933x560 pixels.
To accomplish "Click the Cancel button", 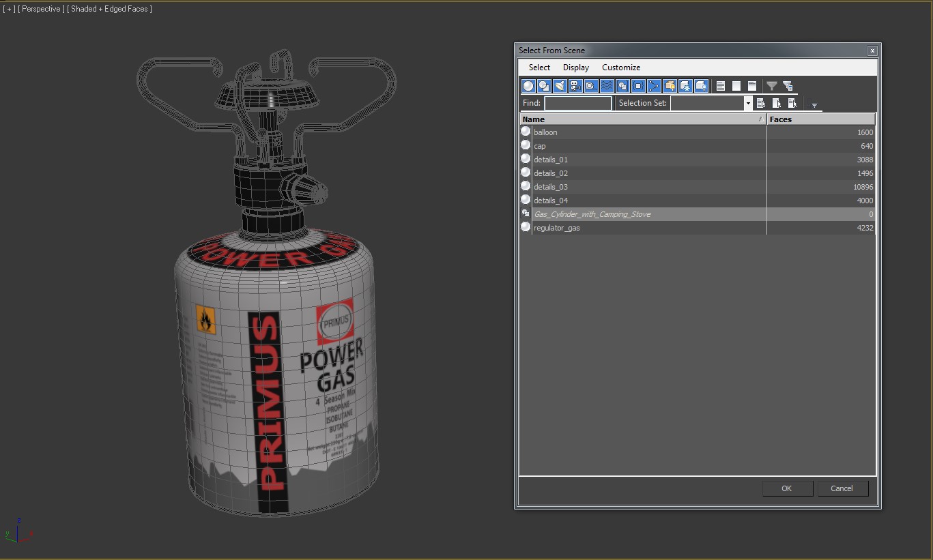I will (842, 488).
